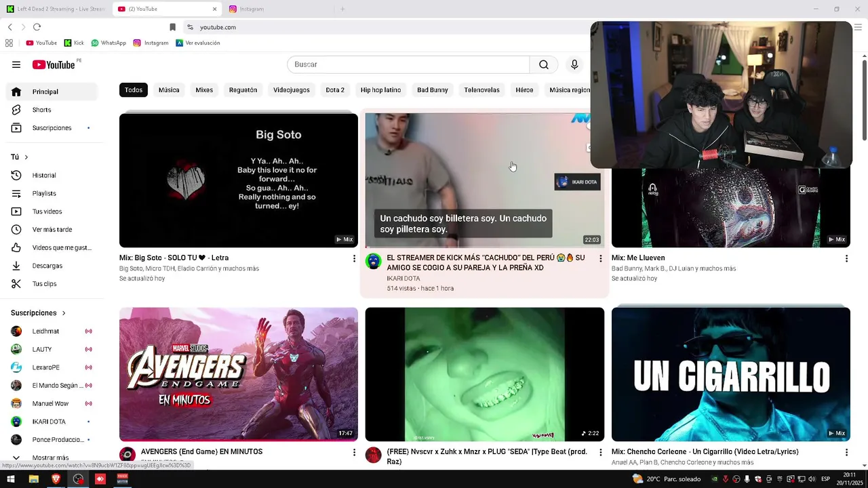Select the Reguetón filter chip
868x488 pixels.
coord(243,90)
